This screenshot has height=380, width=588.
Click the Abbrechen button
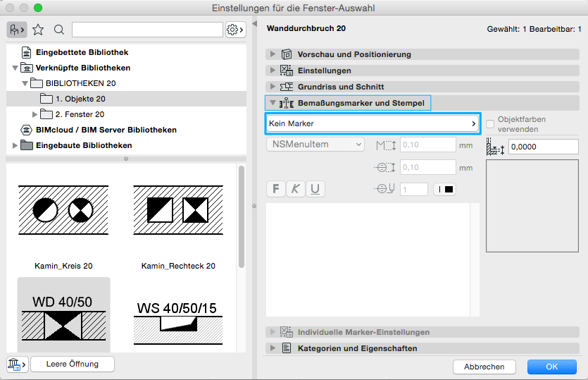[484, 367]
